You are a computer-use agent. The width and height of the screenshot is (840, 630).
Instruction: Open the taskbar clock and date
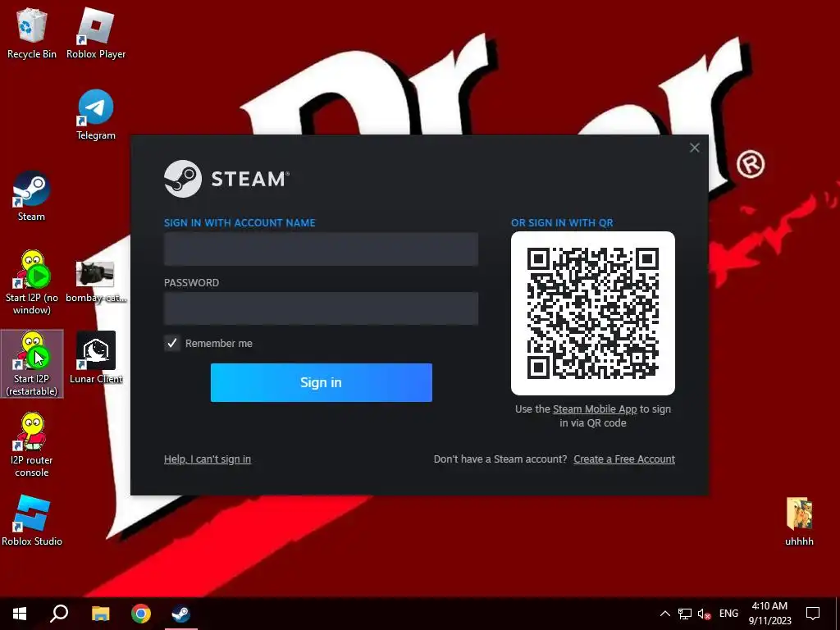coord(769,614)
